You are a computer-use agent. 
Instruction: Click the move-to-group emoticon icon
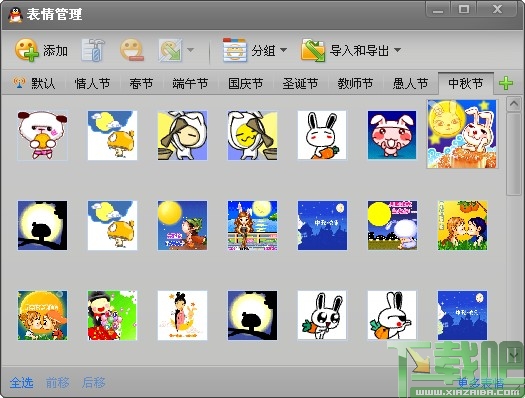coord(170,50)
